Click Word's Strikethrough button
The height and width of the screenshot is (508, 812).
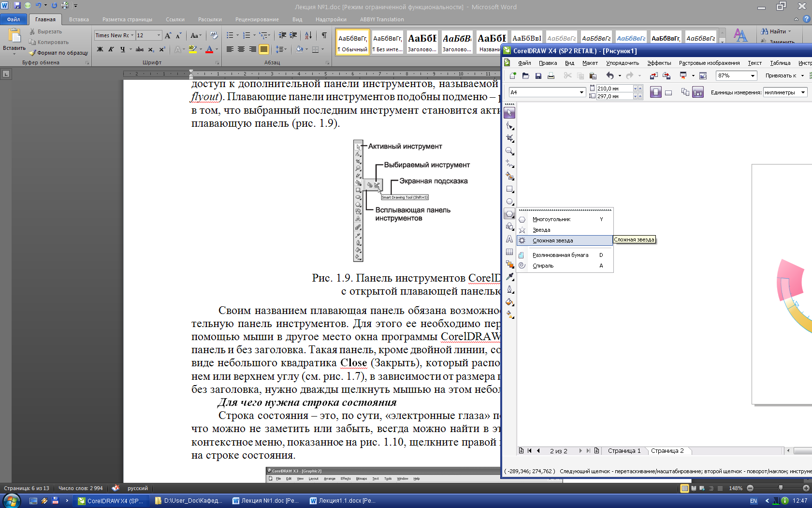click(140, 49)
